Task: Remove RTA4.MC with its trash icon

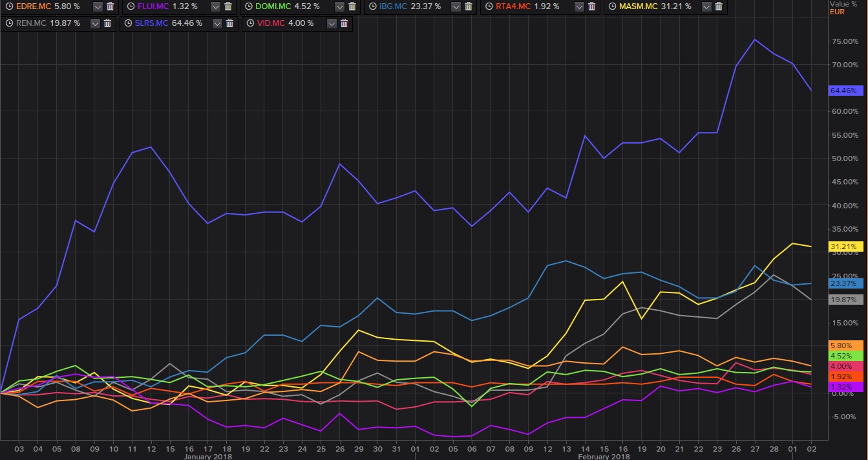Action: 591,6
